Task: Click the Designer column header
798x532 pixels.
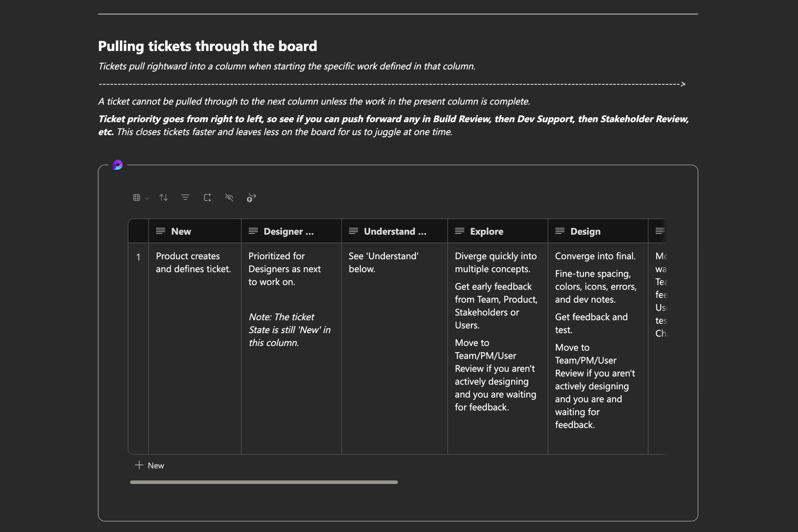Action: click(x=289, y=231)
